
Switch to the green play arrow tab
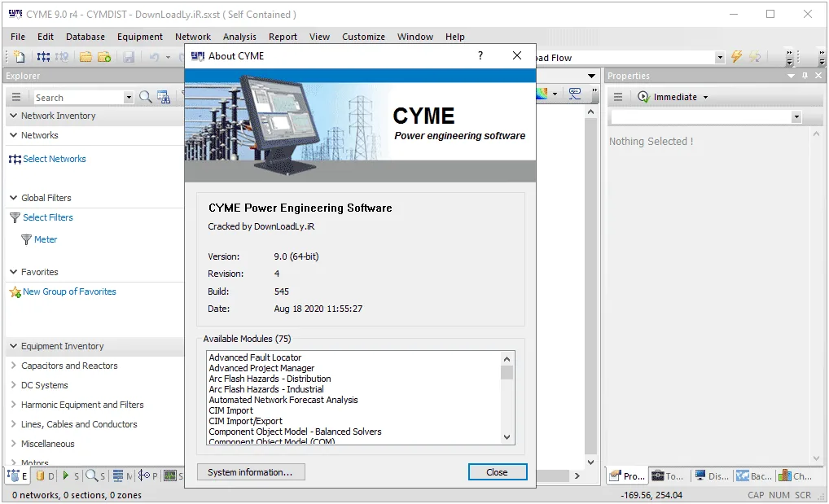click(x=71, y=476)
